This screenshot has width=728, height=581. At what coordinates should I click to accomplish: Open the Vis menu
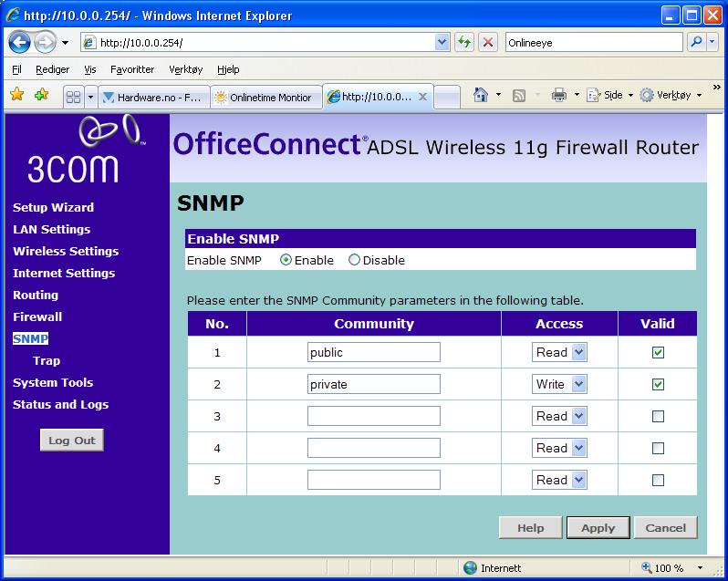coord(90,69)
